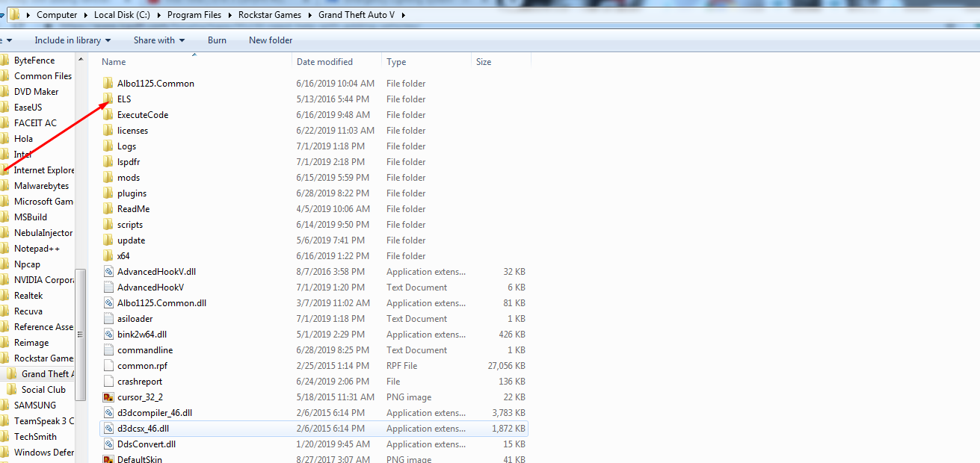Screen dimensions: 980x463
Task: Select the scripts folder icon
Action: 108,225
